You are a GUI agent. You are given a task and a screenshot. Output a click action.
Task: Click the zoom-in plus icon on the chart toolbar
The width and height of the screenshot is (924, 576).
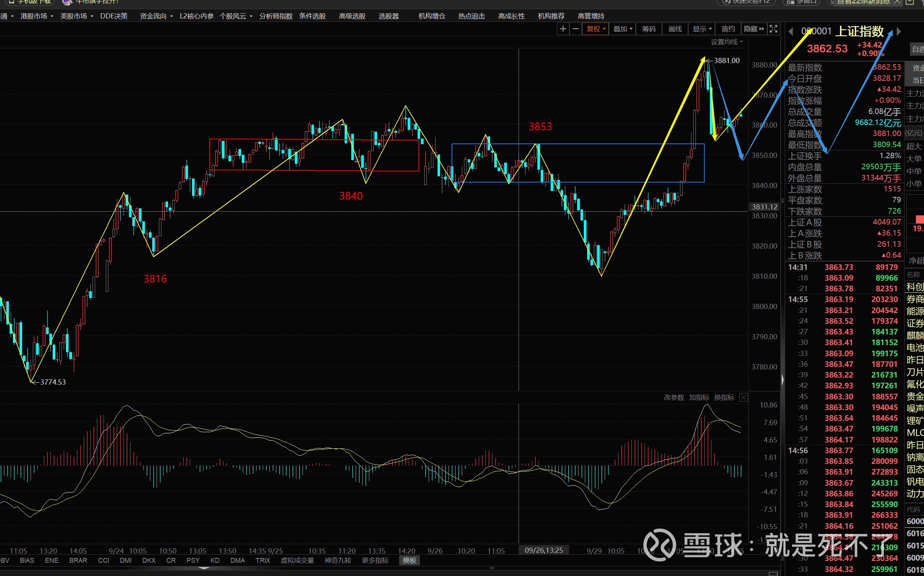click(x=563, y=29)
